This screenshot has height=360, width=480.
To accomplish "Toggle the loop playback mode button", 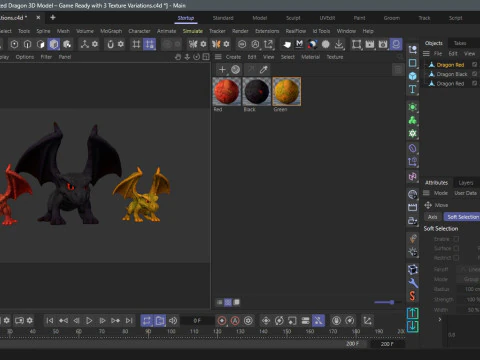I will click(147, 321).
